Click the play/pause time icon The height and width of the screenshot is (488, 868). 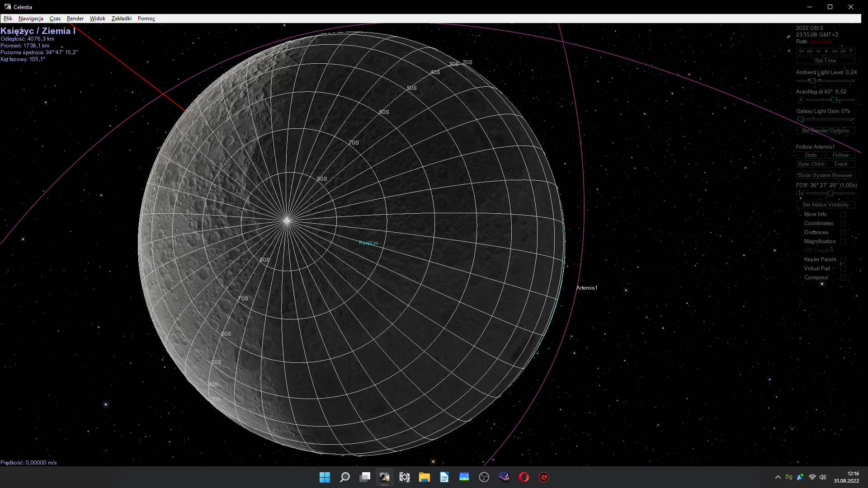pos(826,52)
